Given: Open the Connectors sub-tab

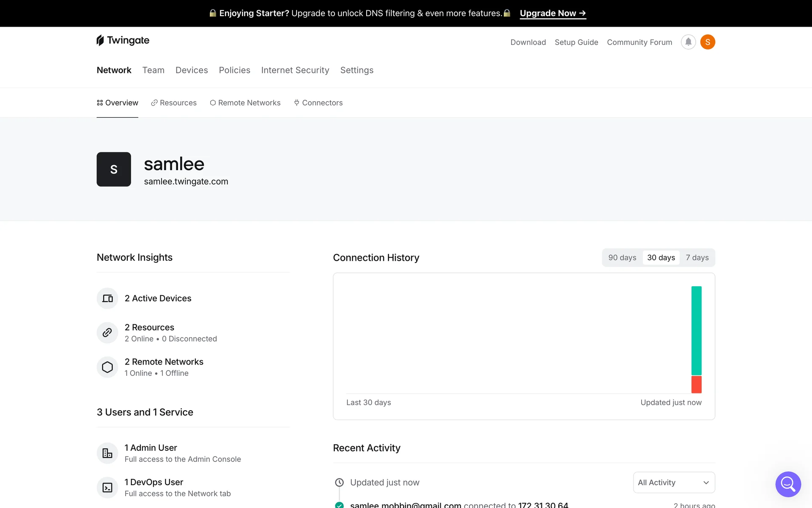Looking at the screenshot, I should pos(318,103).
